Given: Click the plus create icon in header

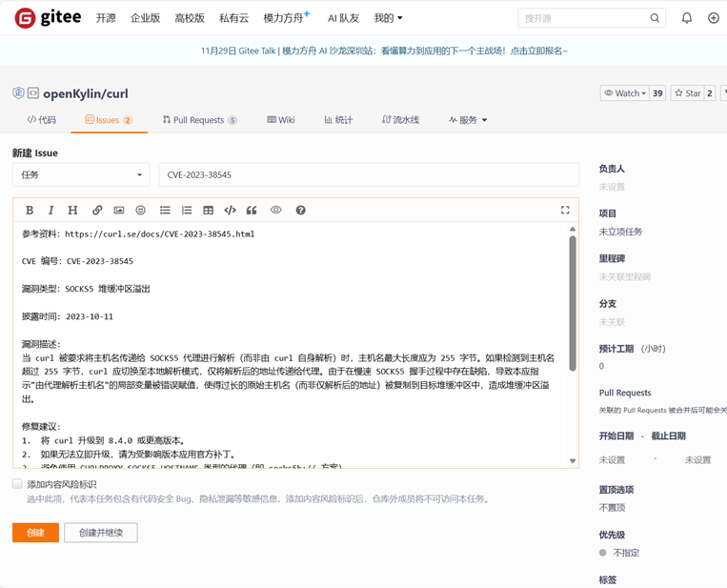Looking at the screenshot, I should (714, 18).
